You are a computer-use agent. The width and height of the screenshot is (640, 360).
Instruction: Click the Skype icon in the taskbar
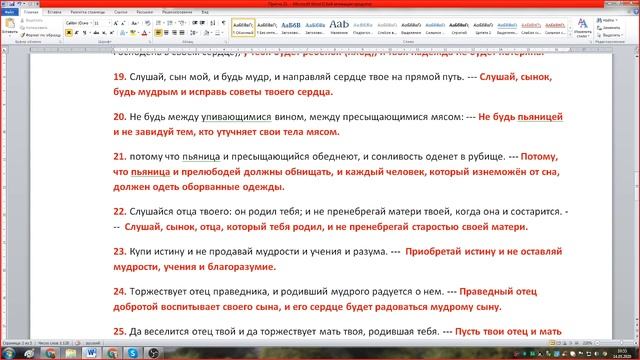tap(133, 353)
